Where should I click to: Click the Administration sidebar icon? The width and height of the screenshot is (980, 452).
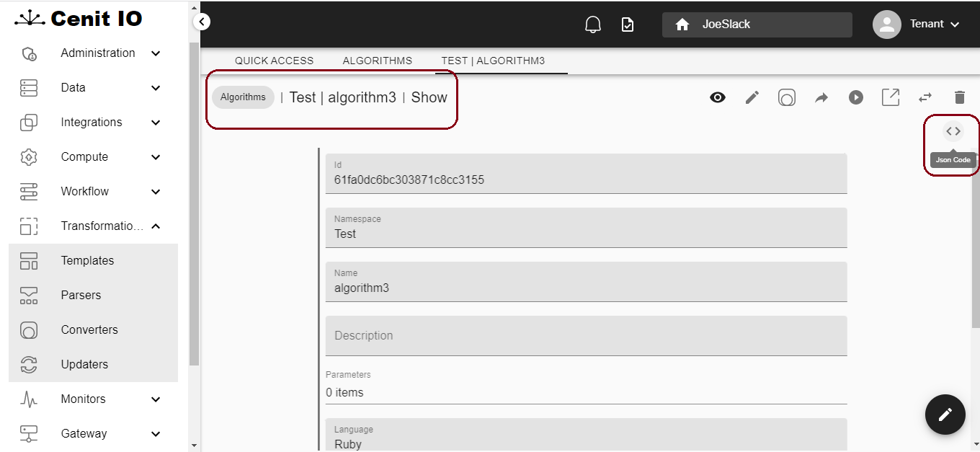pyautogui.click(x=29, y=53)
